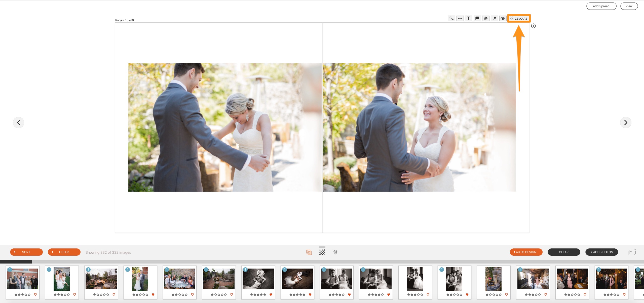Favorite the wedding party group photo heart
Image resolution: width=644 pixels, height=303 pixels.
click(x=35, y=294)
